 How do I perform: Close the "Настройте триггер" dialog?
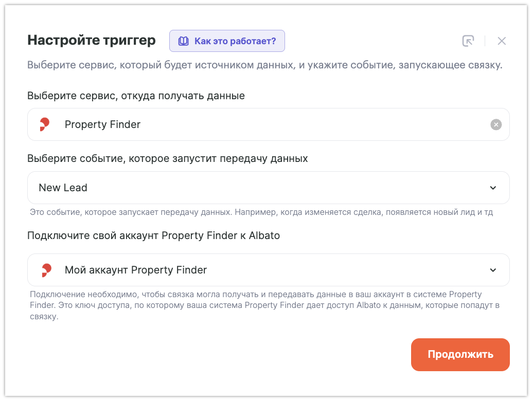click(x=502, y=41)
